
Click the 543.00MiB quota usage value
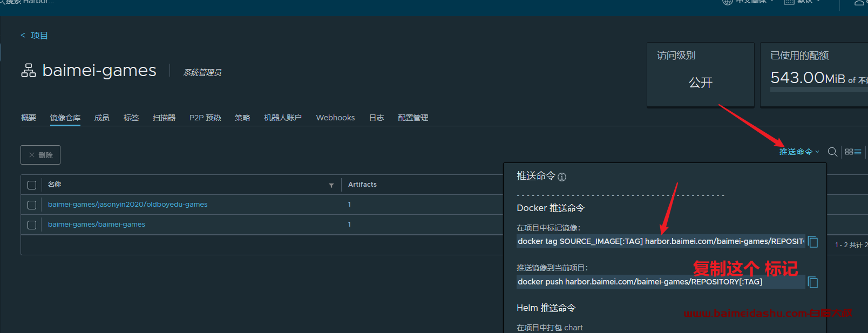point(808,78)
